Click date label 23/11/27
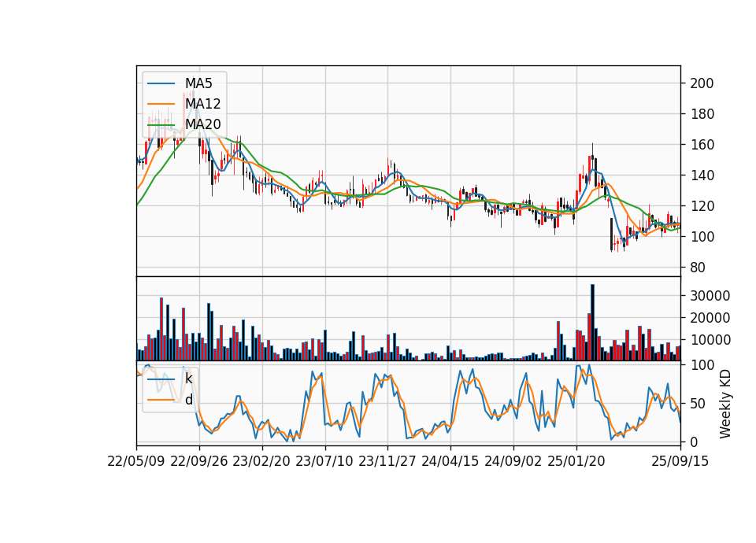 (x=387, y=461)
